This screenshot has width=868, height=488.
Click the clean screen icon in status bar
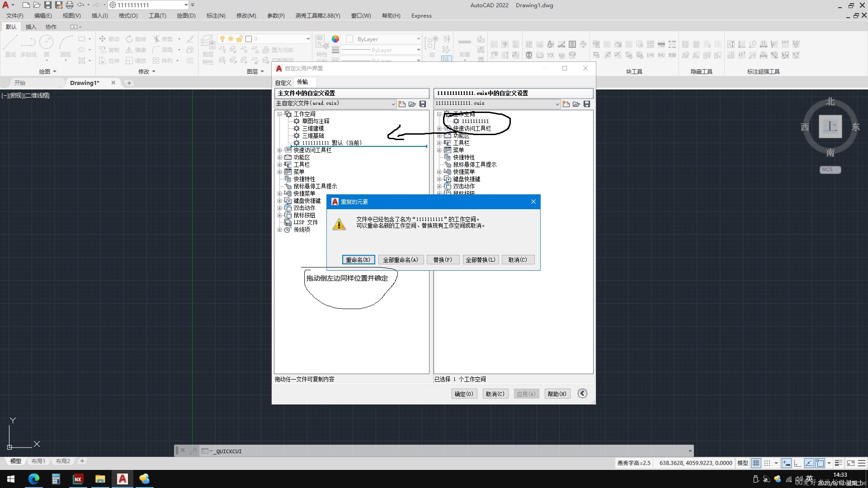pyautogui.click(x=850, y=463)
